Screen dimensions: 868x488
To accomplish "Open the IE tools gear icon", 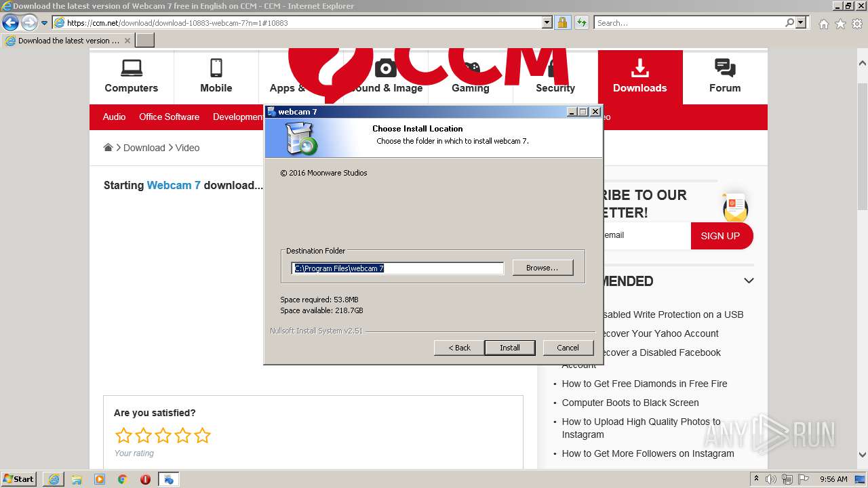I will (x=857, y=24).
